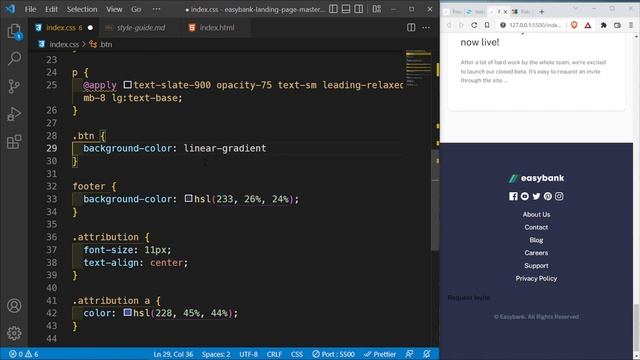Go forward in the browser
Viewport: 640px width, 360px height.
click(x=461, y=25)
